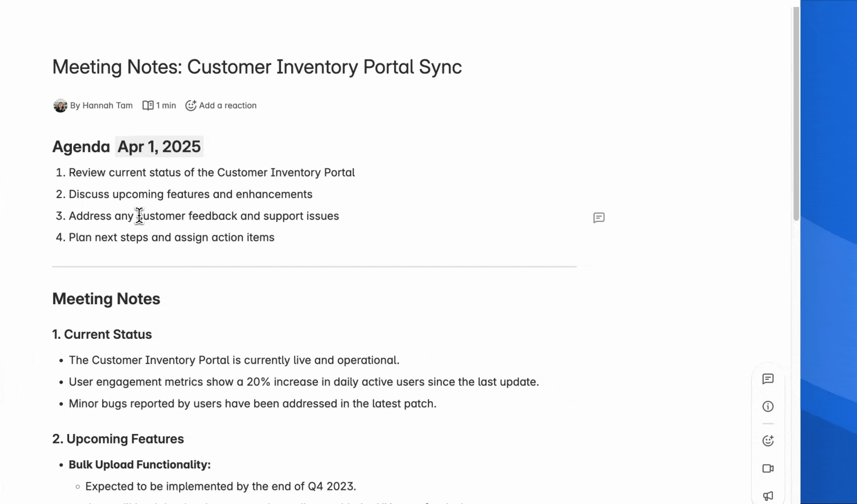Click the read-time book icon
Viewport: 857px width, 504px height.
coord(148,105)
